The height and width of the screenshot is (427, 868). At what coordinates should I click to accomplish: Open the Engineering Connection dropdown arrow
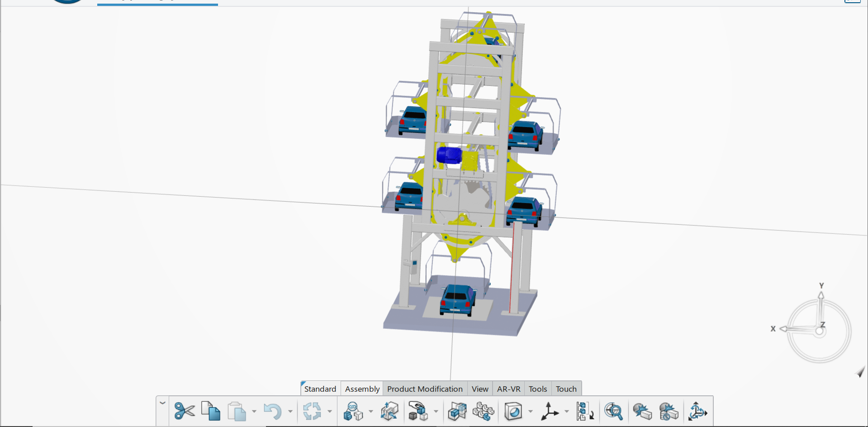(x=371, y=412)
